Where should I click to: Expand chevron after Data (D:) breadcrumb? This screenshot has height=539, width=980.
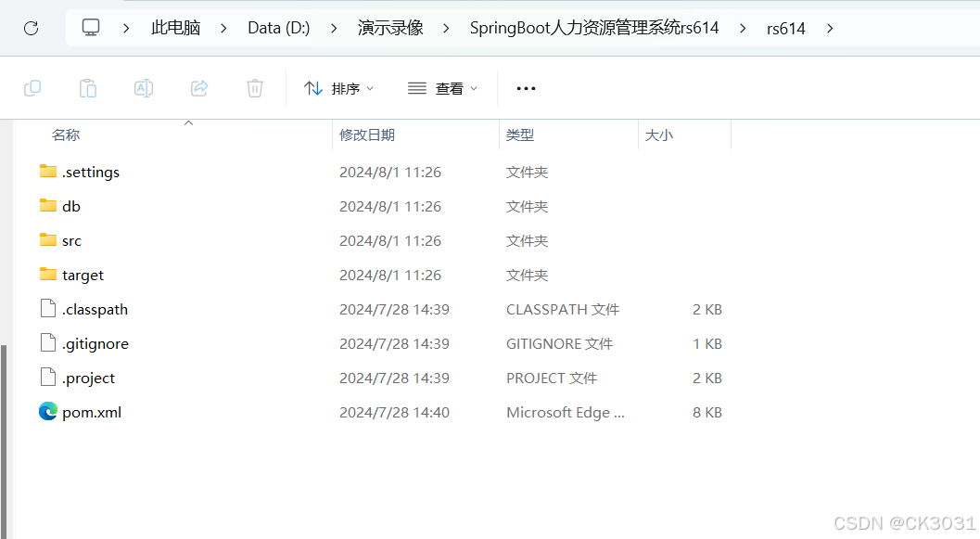(334, 28)
